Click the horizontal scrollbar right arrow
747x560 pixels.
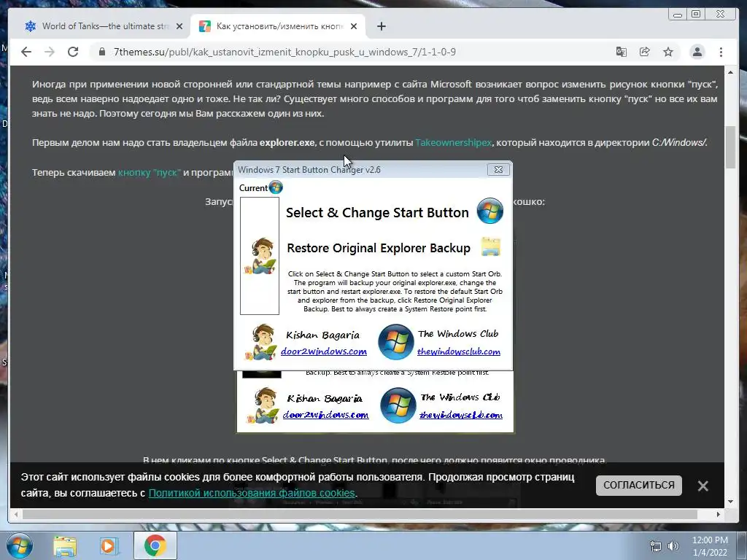point(719,514)
